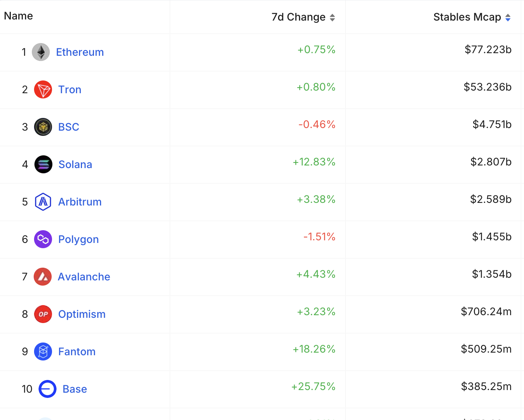Click the Tron logo icon
524x420 pixels.
click(43, 89)
